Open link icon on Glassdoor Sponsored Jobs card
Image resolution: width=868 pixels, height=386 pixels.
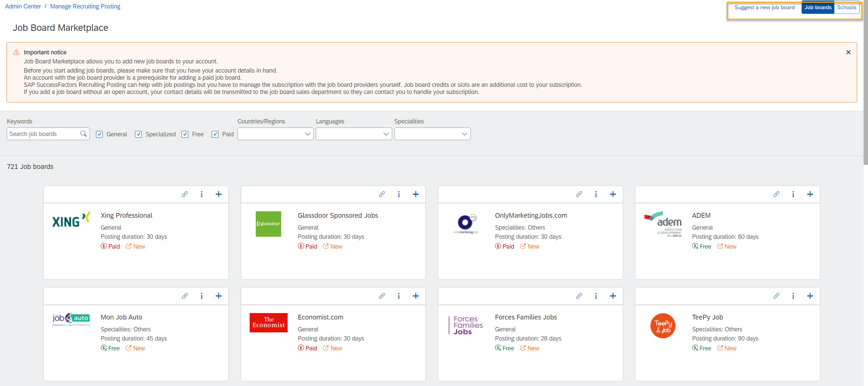(x=382, y=194)
